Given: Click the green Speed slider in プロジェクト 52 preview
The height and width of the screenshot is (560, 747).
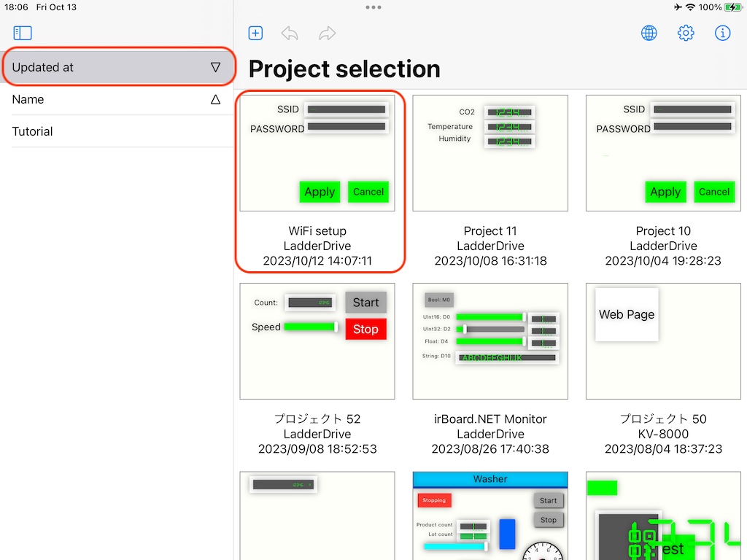Looking at the screenshot, I should tap(309, 327).
